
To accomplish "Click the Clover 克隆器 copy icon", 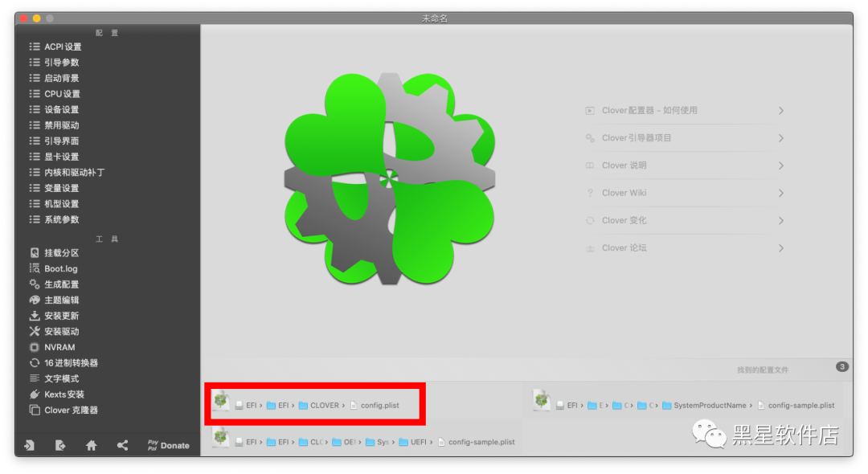I will [35, 410].
